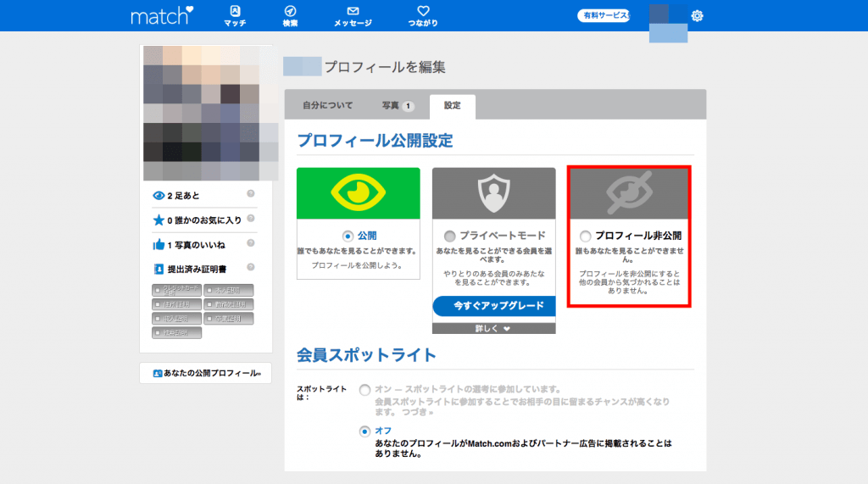
Task: Open the つながり heart icon
Action: pyautogui.click(x=423, y=11)
